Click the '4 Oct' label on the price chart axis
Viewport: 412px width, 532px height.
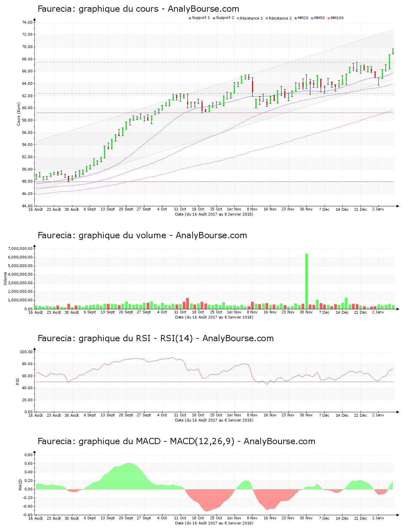162,209
